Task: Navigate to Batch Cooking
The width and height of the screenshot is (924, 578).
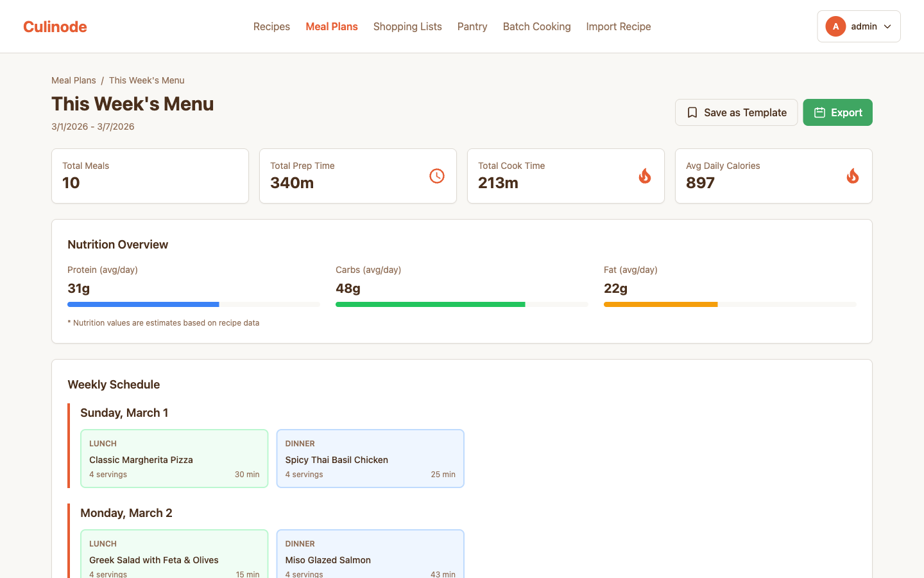Action: [x=536, y=26]
